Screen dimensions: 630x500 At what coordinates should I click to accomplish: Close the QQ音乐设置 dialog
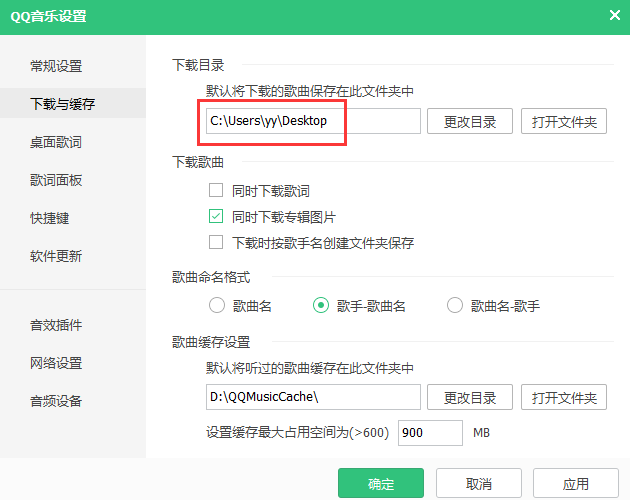click(614, 15)
